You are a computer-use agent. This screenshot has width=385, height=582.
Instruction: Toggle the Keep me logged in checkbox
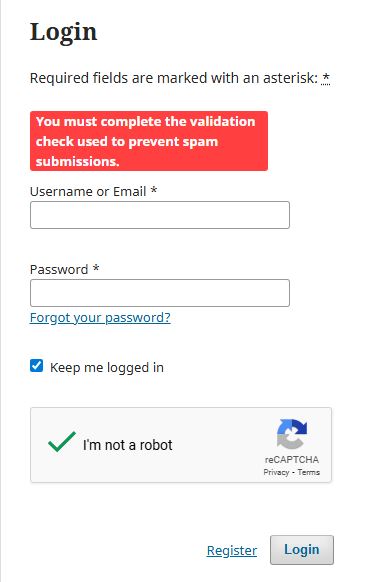36,366
